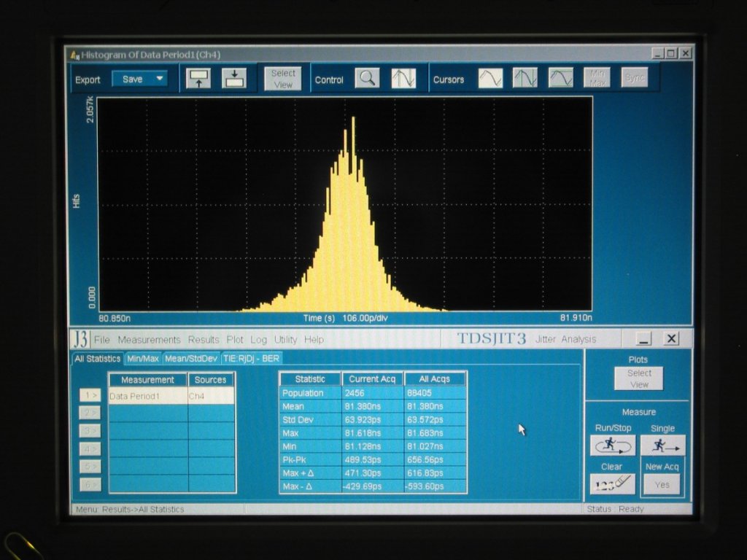Select measurement row button 1
This screenshot has width=747, height=560.
click(x=90, y=394)
